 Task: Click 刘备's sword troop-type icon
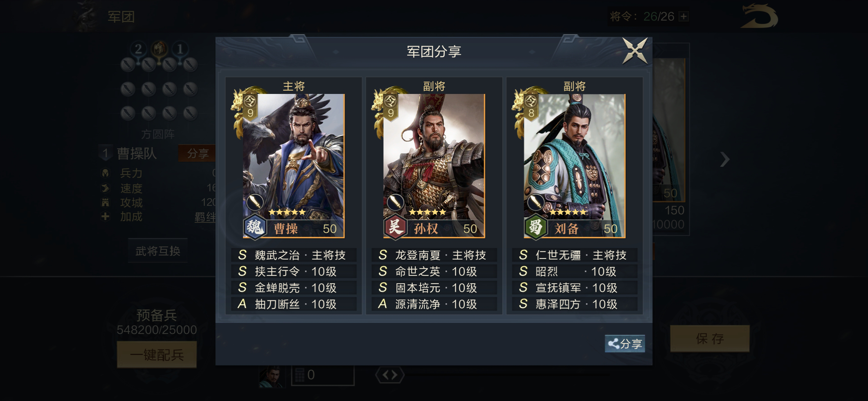536,203
